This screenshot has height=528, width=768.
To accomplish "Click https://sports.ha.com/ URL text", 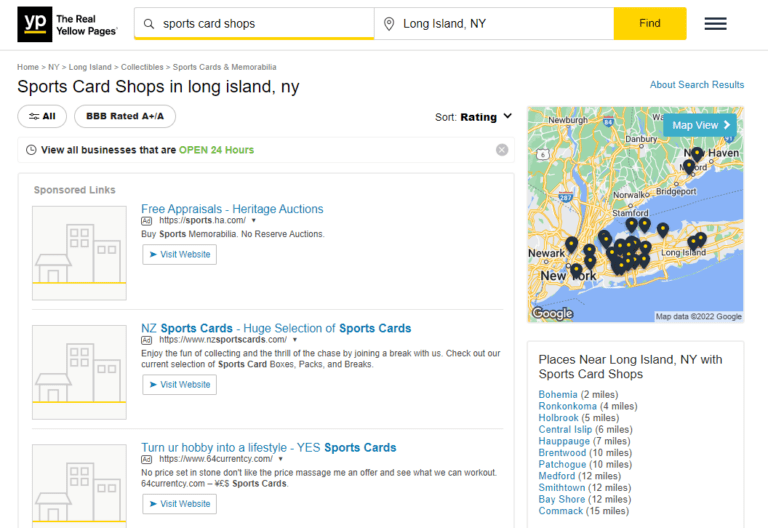I will pyautogui.click(x=202, y=221).
